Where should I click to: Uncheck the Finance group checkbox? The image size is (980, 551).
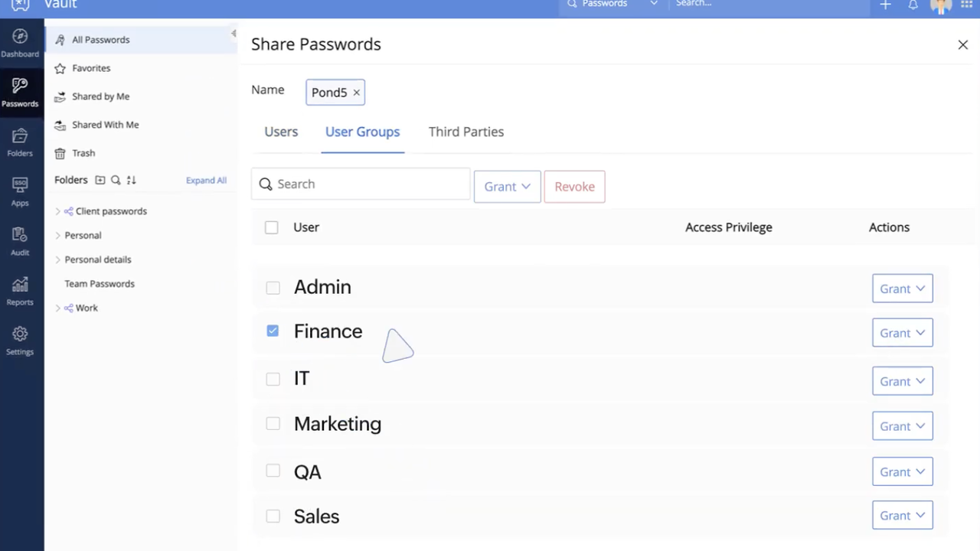[273, 331]
